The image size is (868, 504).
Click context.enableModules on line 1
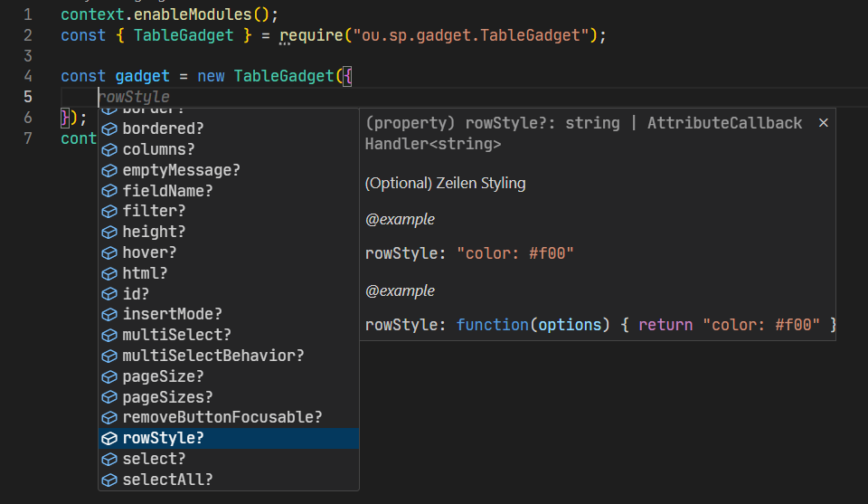pyautogui.click(x=156, y=14)
